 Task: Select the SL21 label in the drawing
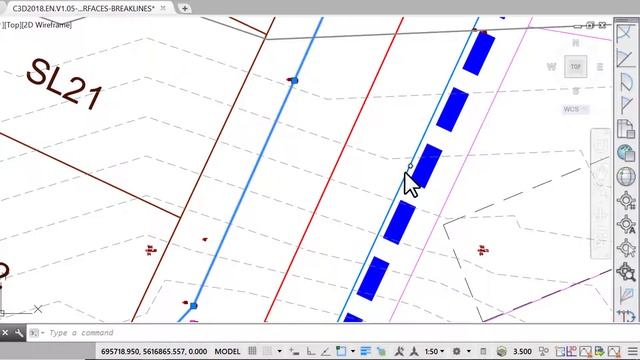pos(64,84)
